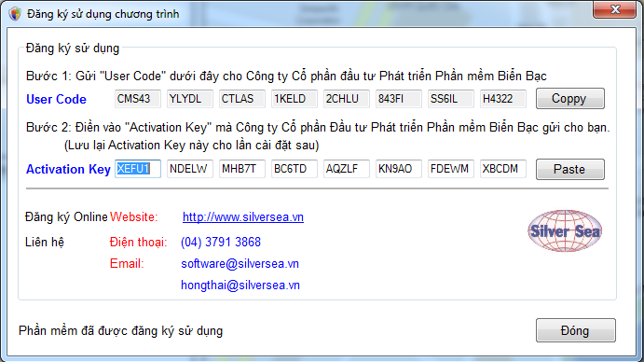Focus Activation Key field MHB7T
This screenshot has width=644, height=362.
242,169
